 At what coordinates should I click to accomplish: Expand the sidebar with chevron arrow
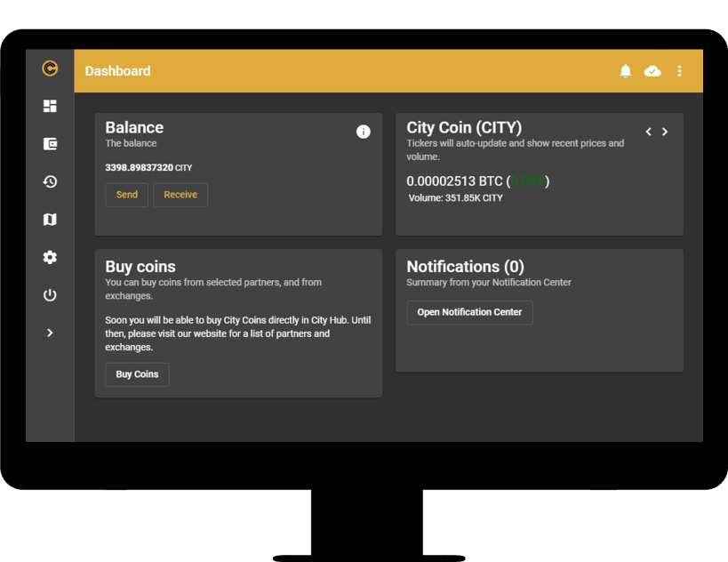pos(50,333)
